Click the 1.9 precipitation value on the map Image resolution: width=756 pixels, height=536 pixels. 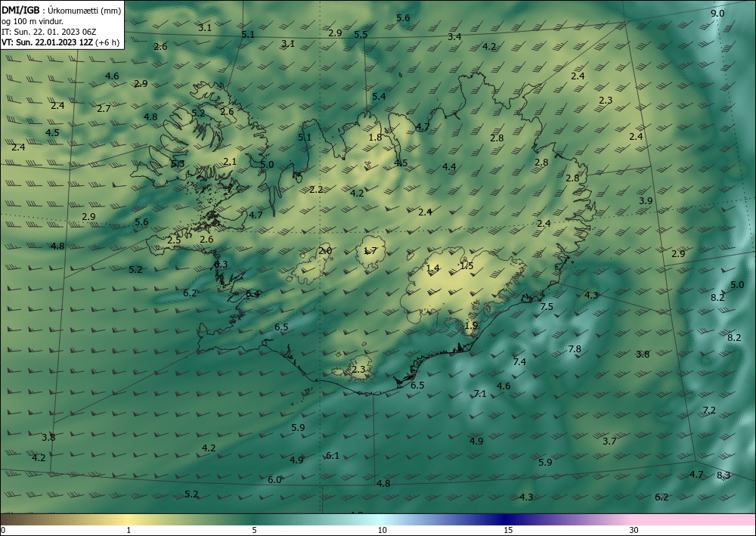[471, 325]
